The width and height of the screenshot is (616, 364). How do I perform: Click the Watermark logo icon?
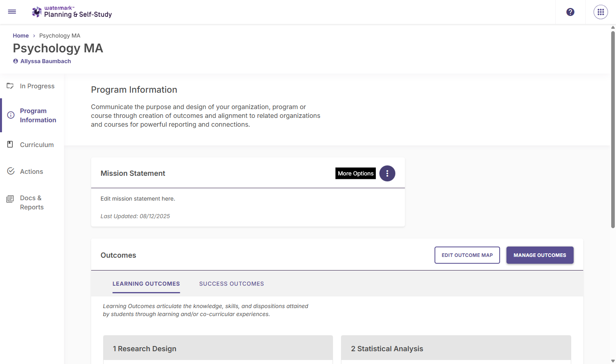[37, 12]
